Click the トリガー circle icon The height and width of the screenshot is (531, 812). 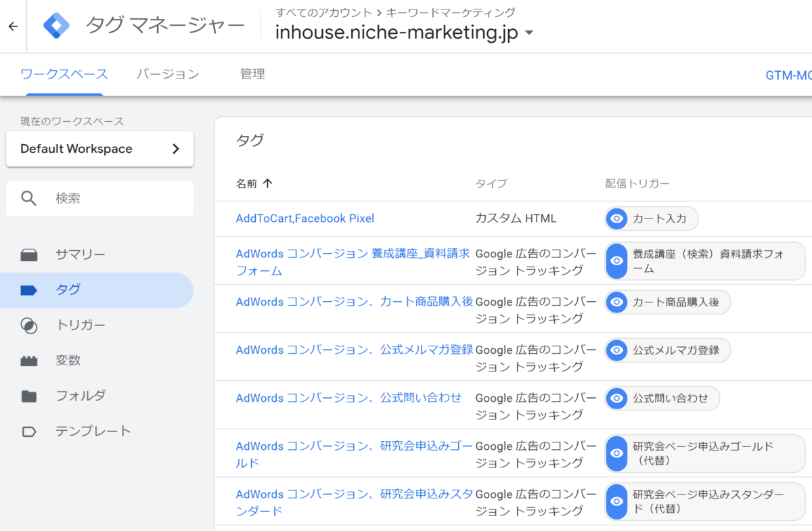pyautogui.click(x=28, y=325)
